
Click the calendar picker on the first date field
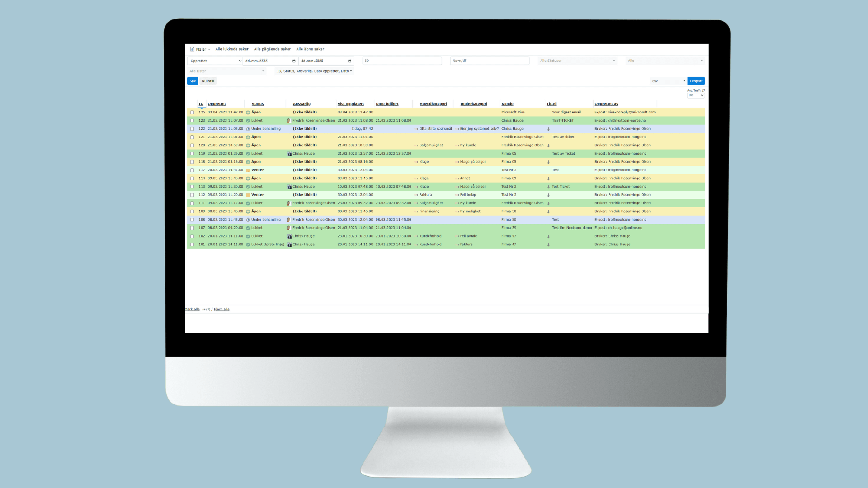pos(294,61)
